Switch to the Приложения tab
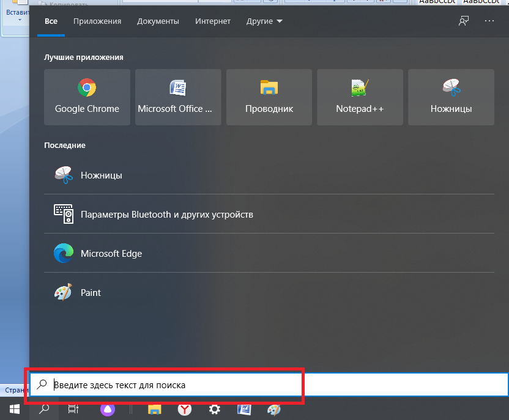509x420 pixels. point(97,21)
